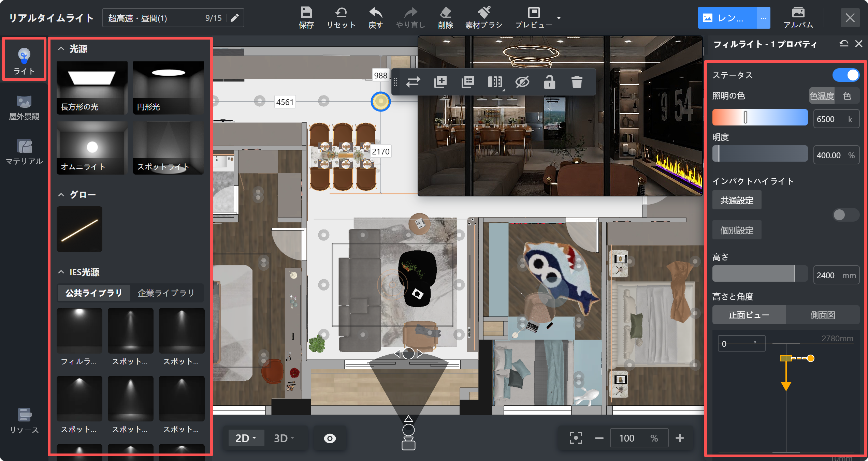Click the 明度 brightness slider
868x461 pixels.
[x=760, y=153]
